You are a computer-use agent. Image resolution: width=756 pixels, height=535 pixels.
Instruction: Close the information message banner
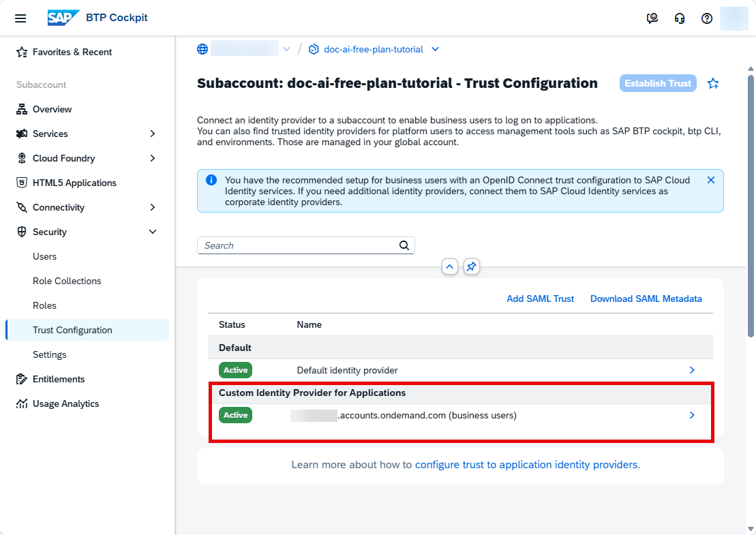pyautogui.click(x=711, y=180)
